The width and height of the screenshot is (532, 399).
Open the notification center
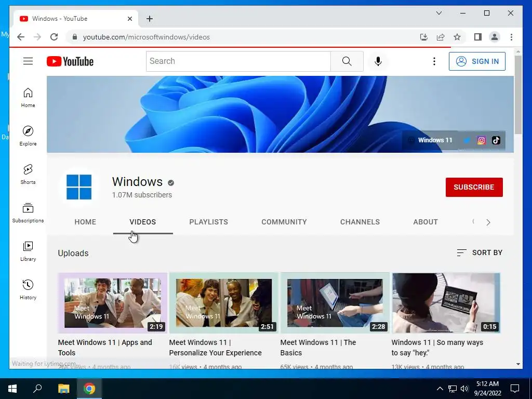pos(515,389)
